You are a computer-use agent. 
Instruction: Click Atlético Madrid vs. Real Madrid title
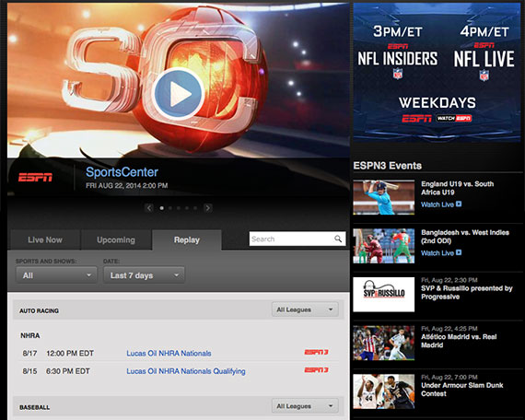point(459,341)
